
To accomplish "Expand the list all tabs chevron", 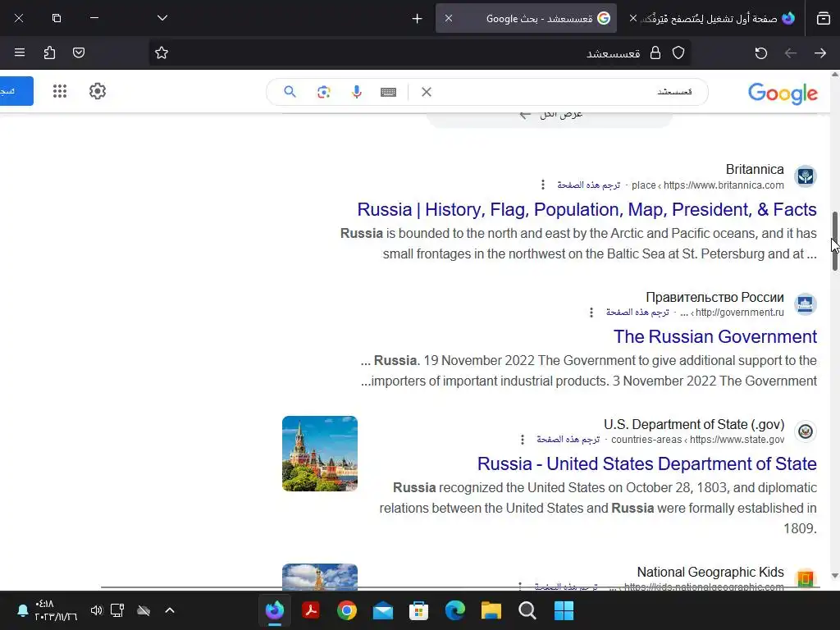I will coord(162,18).
